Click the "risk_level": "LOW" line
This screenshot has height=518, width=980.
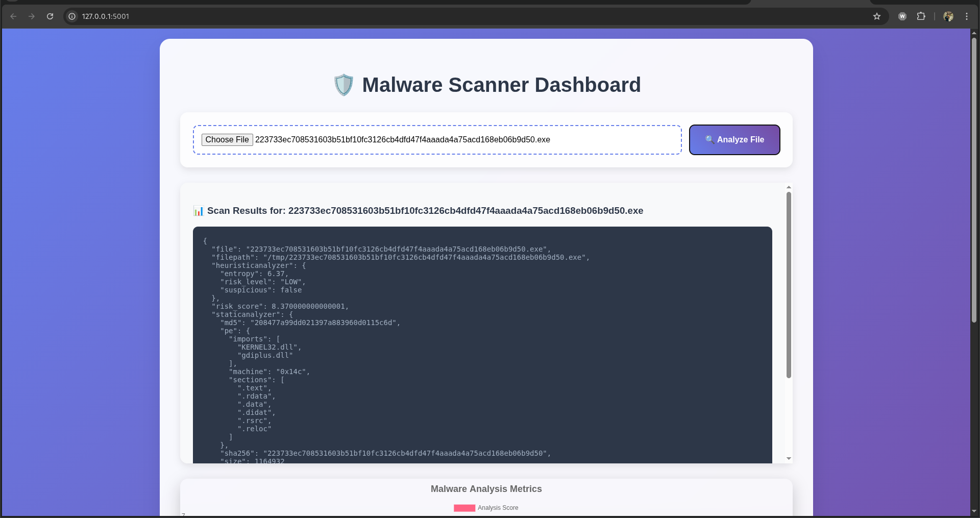pos(263,282)
